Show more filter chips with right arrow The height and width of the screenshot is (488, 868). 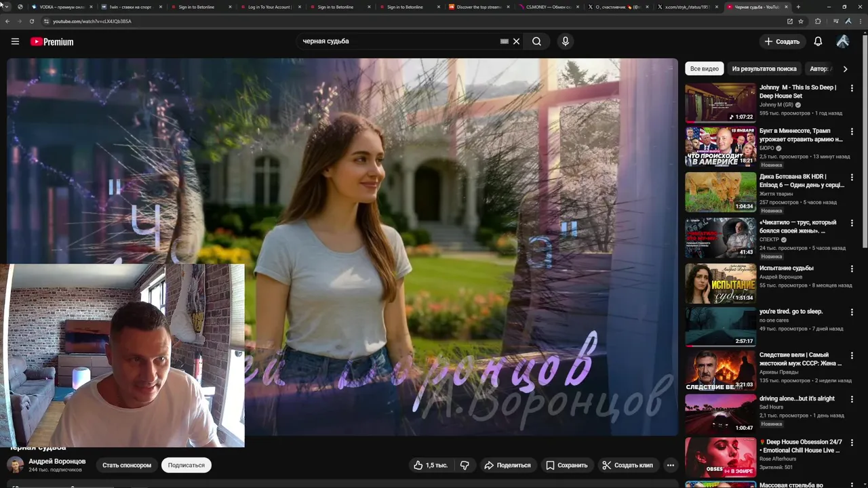click(845, 68)
